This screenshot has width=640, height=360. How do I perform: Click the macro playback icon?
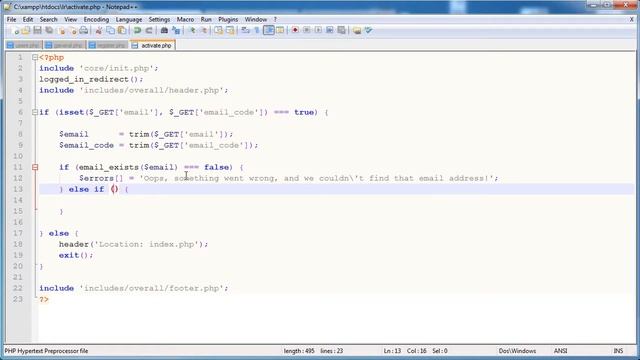(318, 31)
